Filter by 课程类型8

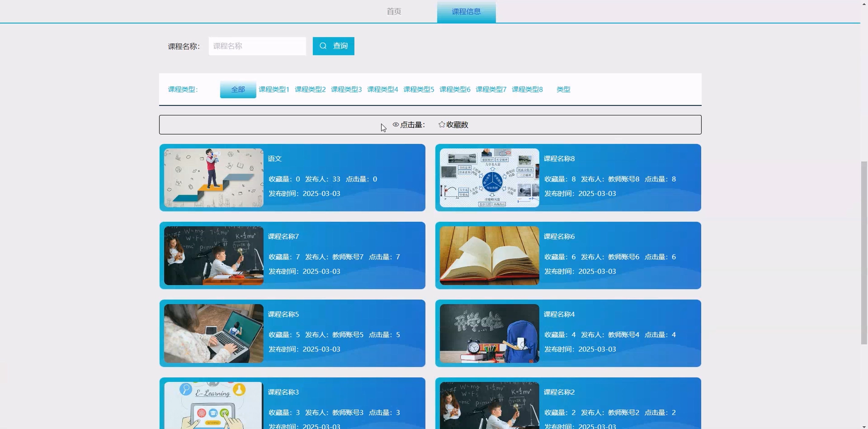pyautogui.click(x=527, y=89)
